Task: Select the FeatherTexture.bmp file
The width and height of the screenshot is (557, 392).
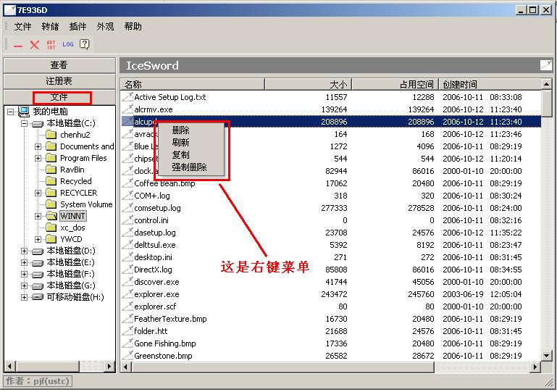Action: pos(170,319)
